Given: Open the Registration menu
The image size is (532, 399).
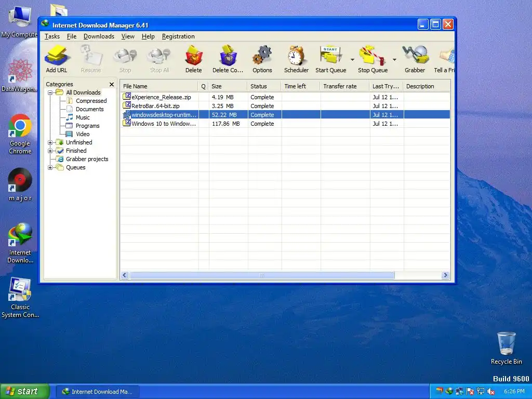Looking at the screenshot, I should (x=178, y=36).
